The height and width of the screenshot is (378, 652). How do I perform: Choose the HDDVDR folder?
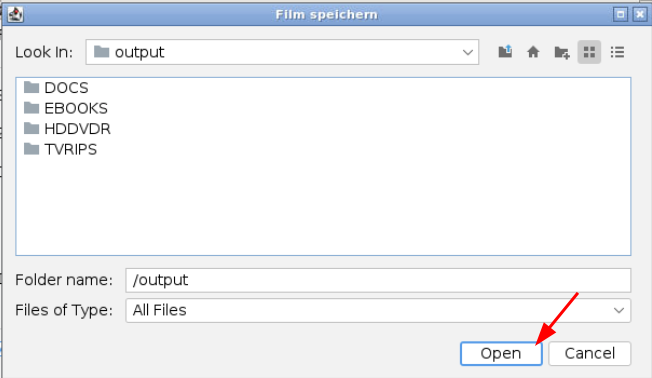67,128
